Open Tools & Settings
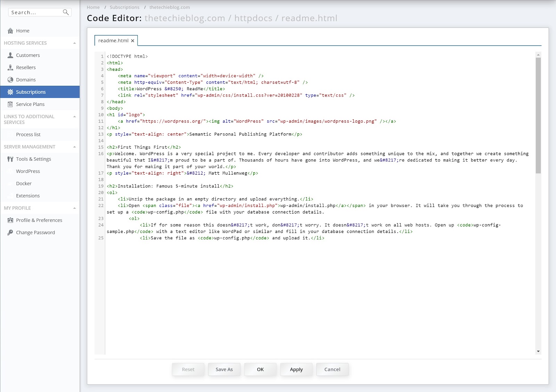 click(40, 159)
